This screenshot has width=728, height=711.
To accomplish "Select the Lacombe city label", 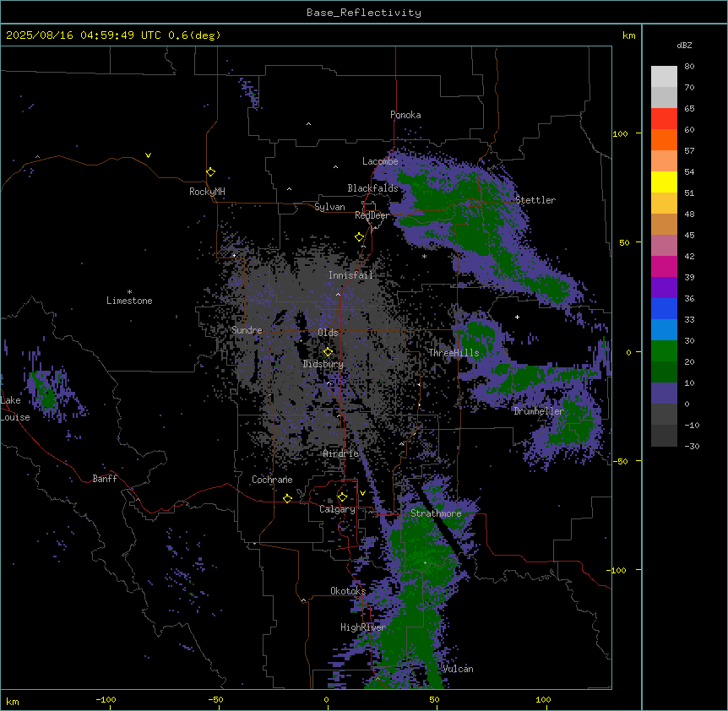I will coord(380,161).
